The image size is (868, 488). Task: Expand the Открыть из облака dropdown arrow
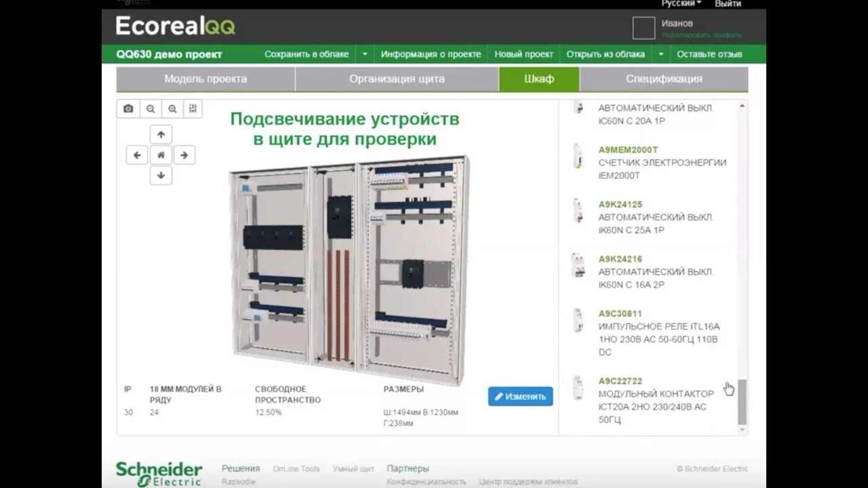(661, 54)
